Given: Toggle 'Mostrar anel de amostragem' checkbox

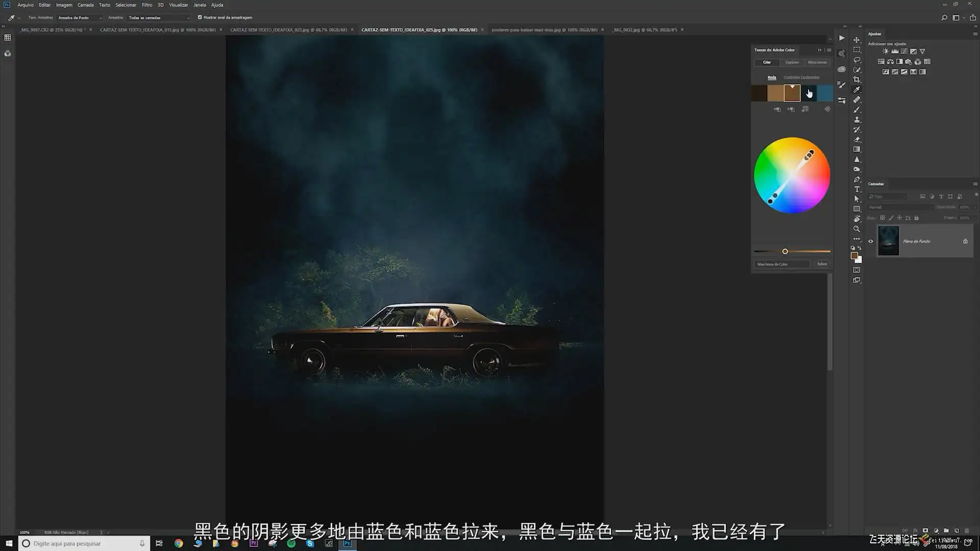Looking at the screenshot, I should pos(200,17).
